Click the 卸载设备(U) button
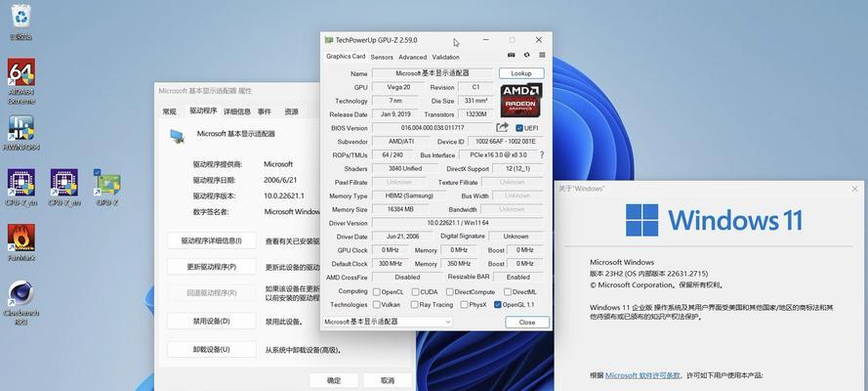The height and width of the screenshot is (391, 868). [x=212, y=350]
